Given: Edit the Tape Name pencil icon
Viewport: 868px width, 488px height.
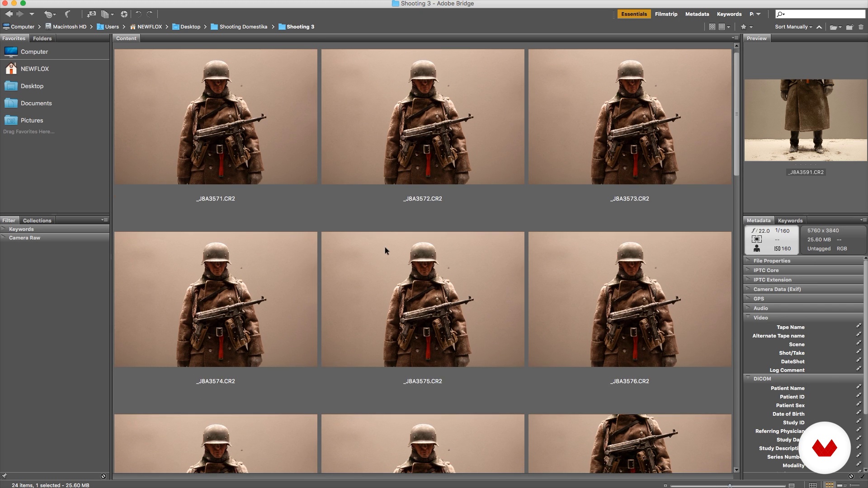Looking at the screenshot, I should tap(859, 326).
